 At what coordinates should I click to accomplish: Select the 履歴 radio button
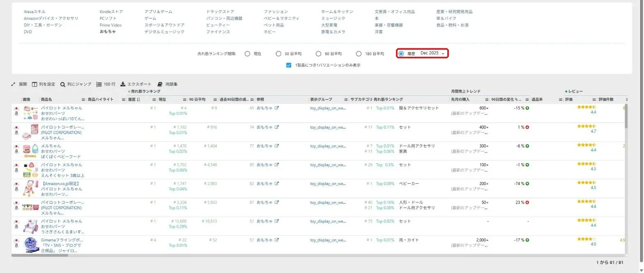(x=401, y=53)
